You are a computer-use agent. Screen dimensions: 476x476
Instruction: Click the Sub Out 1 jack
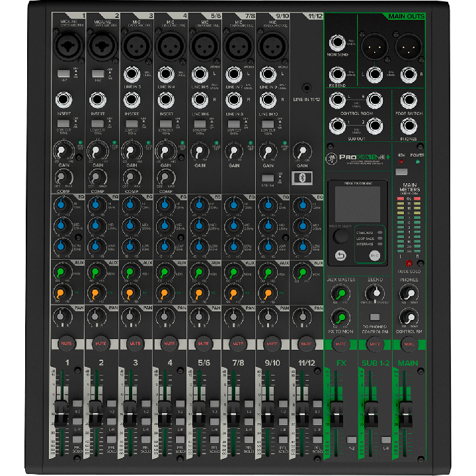(x=337, y=126)
